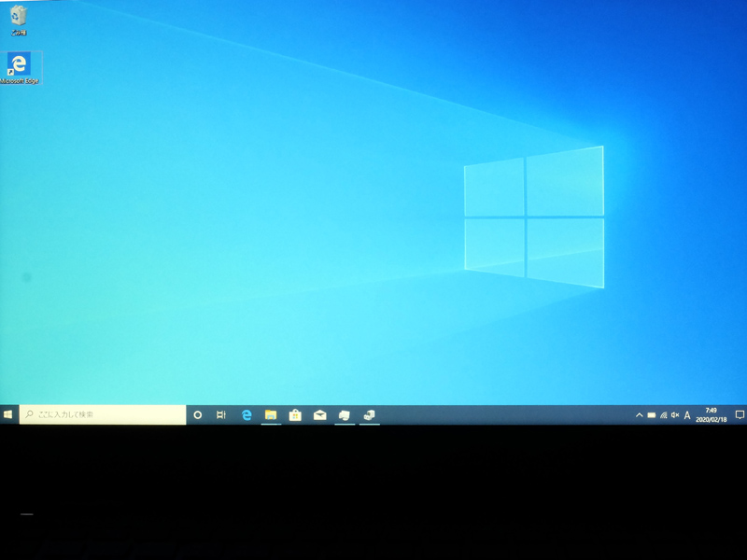This screenshot has height=560, width=747.
Task: Open the clock showing 2020/02/18
Action: 711,414
